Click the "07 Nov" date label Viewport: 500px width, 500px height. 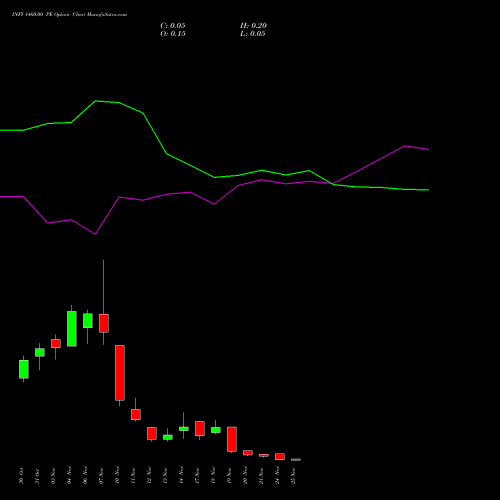coord(101,476)
